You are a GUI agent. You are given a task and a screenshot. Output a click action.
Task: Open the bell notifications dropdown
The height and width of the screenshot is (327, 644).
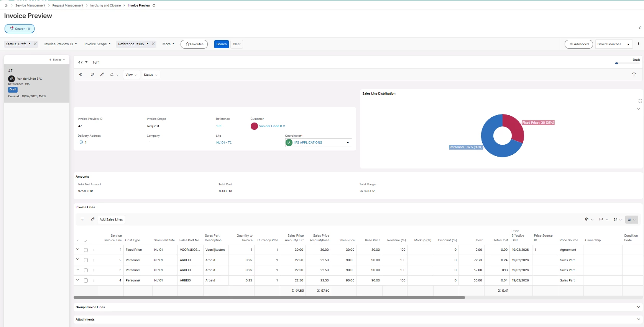(114, 75)
